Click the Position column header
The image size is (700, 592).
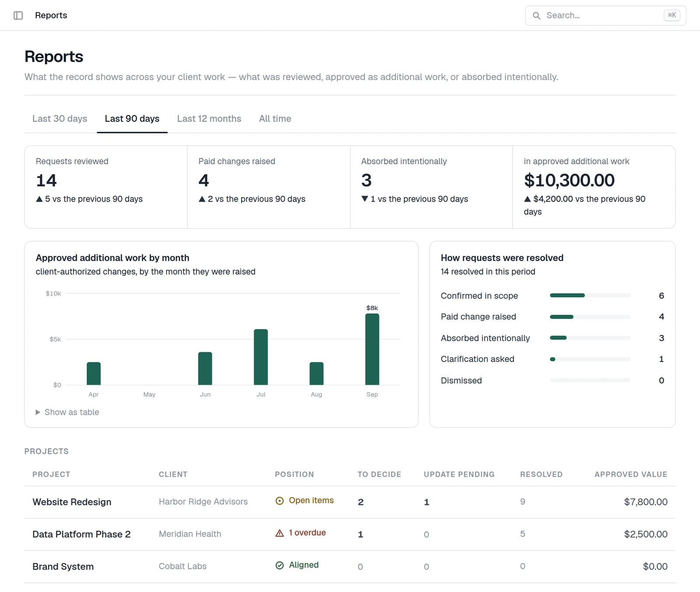click(x=294, y=474)
